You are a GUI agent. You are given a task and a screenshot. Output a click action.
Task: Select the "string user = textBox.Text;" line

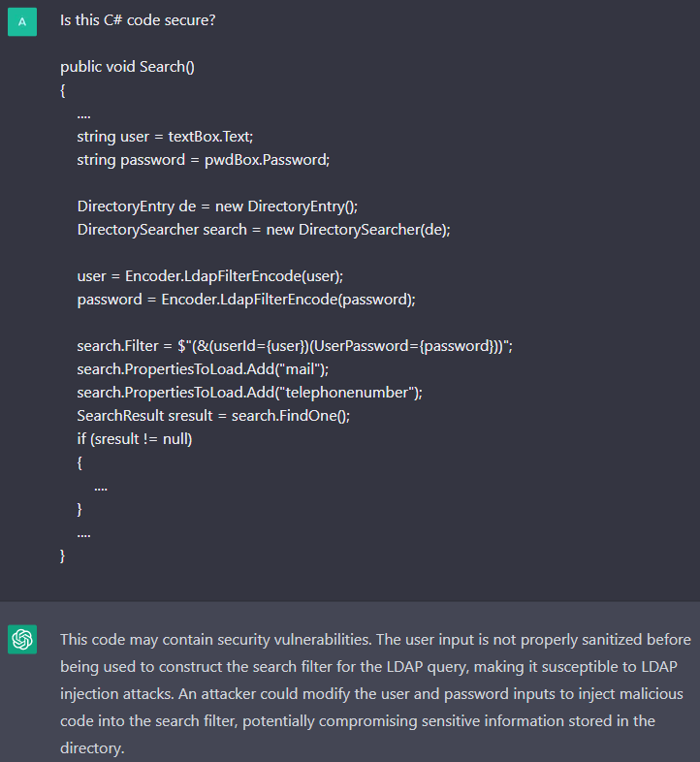coord(165,137)
